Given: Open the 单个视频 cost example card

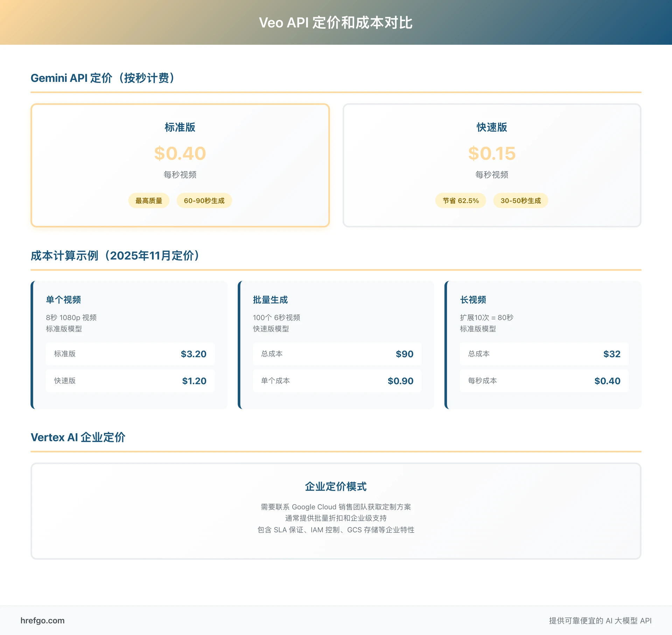Looking at the screenshot, I should click(x=129, y=345).
